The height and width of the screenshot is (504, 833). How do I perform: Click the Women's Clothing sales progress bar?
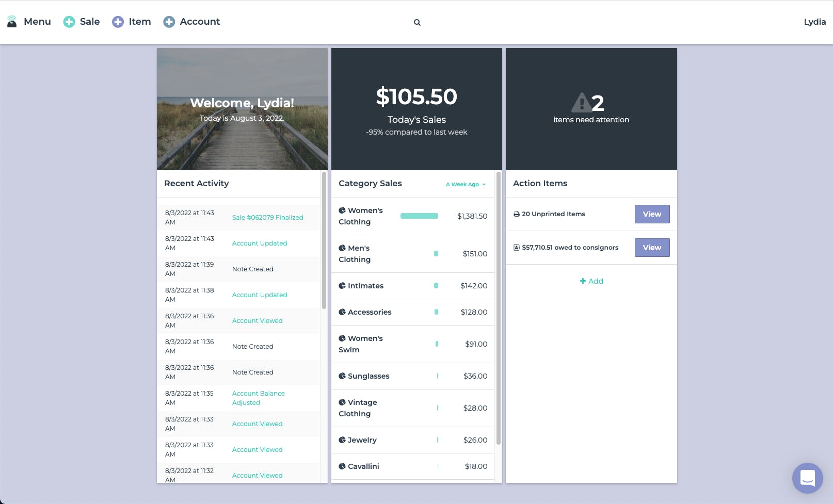pos(419,216)
